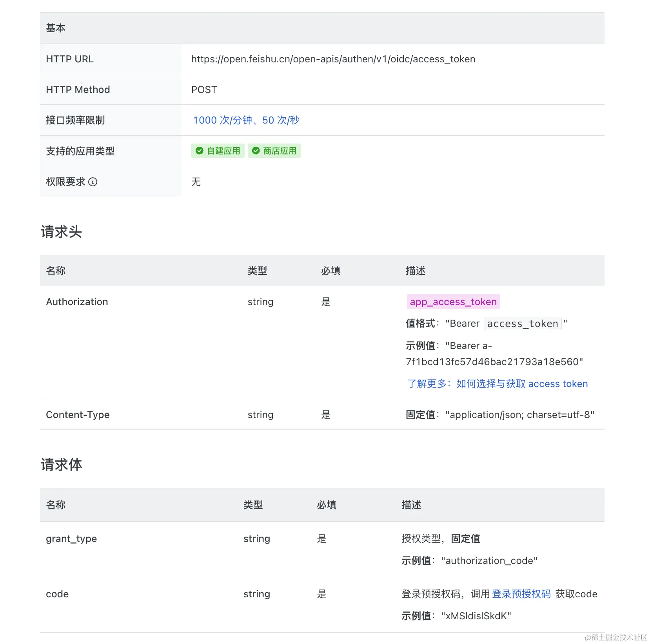Click 描述 column header in 请求头 table
Screen dimensions: 650x644
pyautogui.click(x=416, y=271)
